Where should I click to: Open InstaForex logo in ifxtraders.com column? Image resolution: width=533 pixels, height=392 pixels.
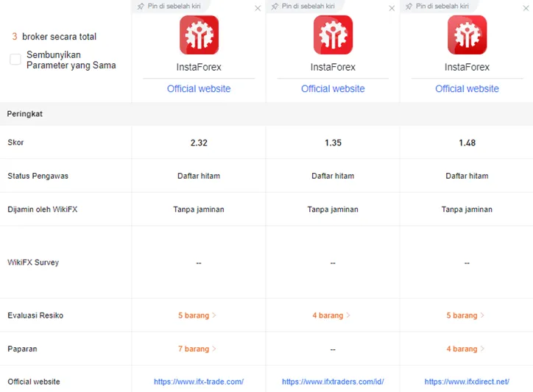[333, 35]
